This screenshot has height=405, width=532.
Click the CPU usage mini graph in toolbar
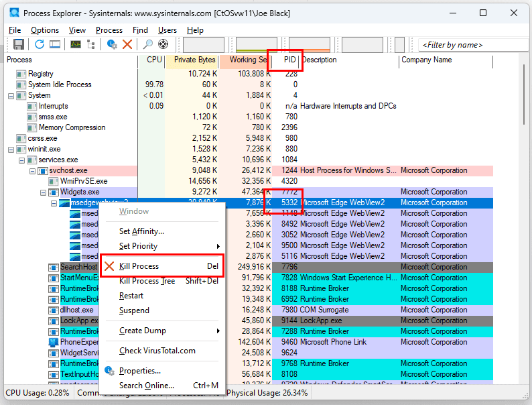(203, 45)
